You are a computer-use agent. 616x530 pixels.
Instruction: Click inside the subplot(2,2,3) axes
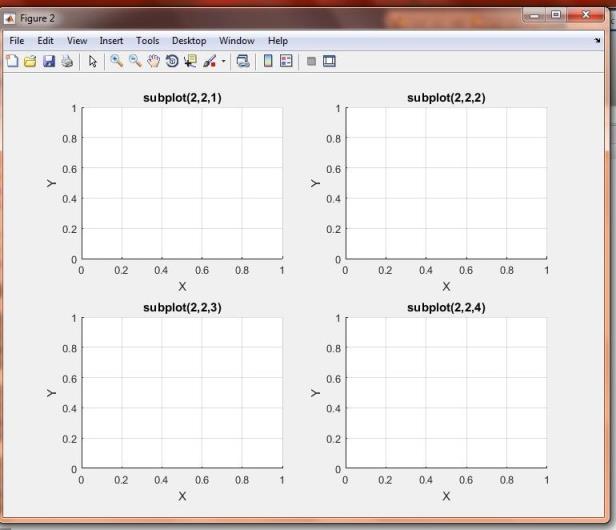pos(182,392)
